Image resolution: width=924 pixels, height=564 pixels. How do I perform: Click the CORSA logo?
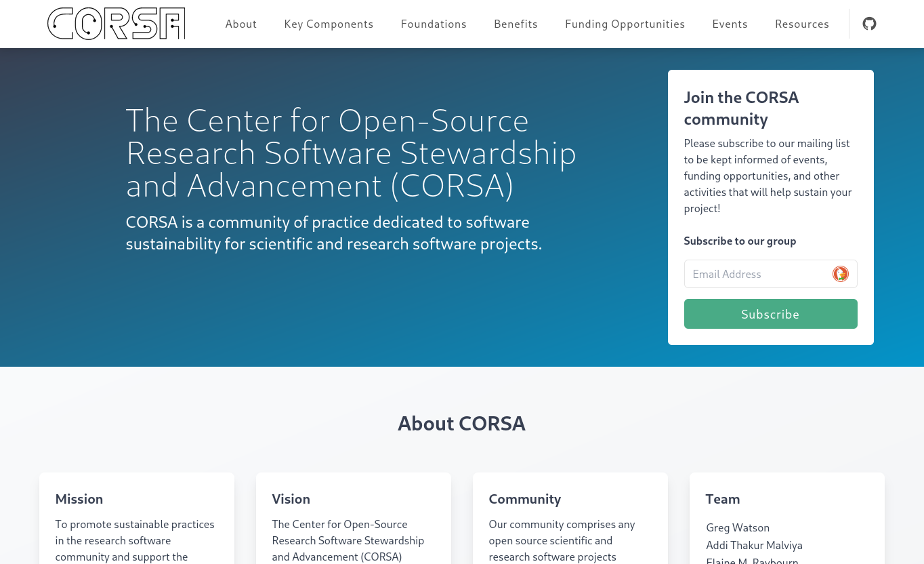pos(116,24)
